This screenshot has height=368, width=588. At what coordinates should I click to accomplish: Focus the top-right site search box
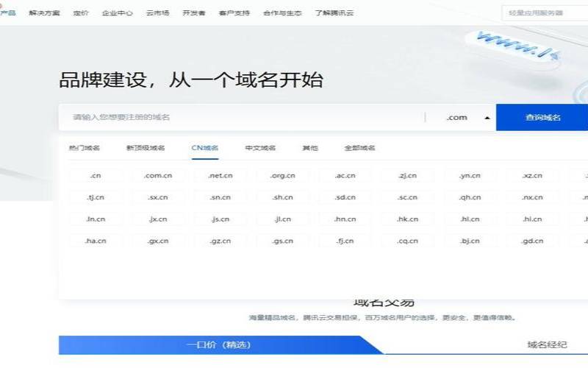pyautogui.click(x=545, y=13)
